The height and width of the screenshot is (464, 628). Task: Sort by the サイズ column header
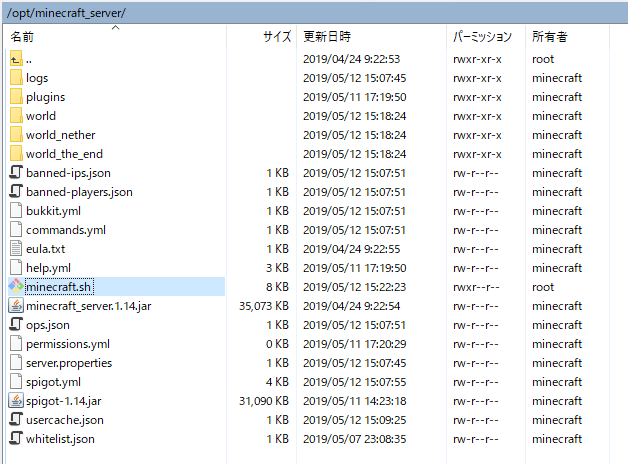276,36
